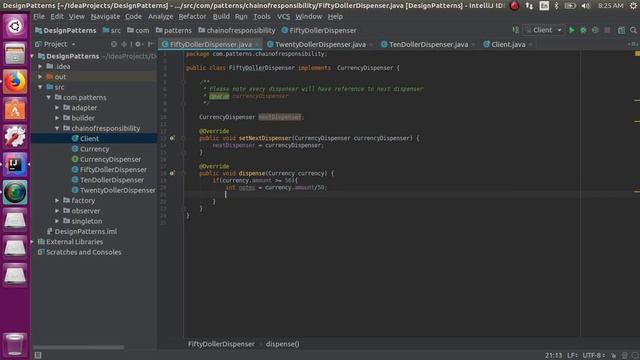Switch to TenDollerDispenser.java tab
This screenshot has height=360, width=640.
[428, 44]
